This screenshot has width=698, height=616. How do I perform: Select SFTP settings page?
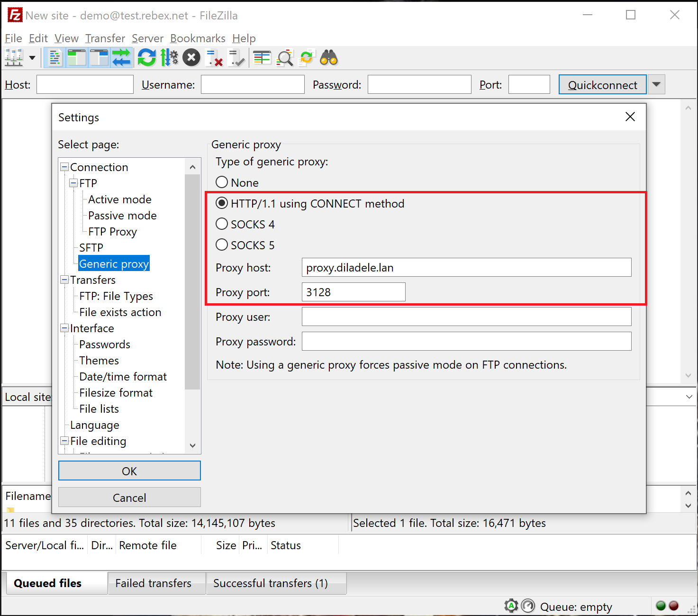(x=91, y=247)
